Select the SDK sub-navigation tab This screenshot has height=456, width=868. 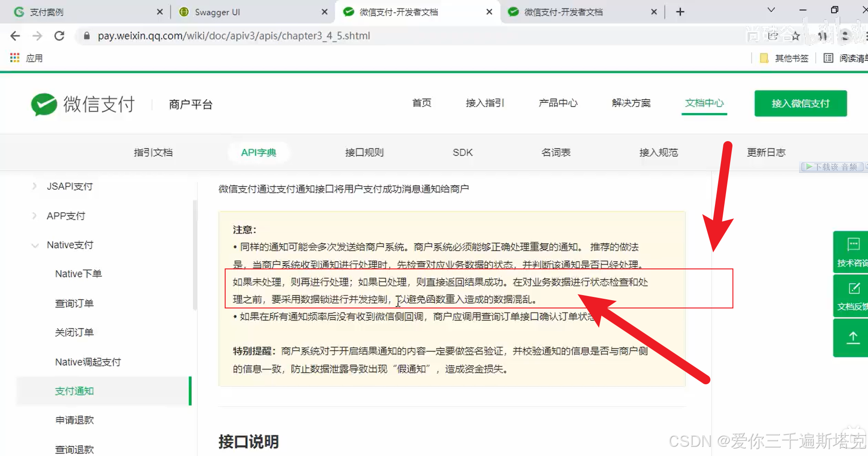click(463, 153)
